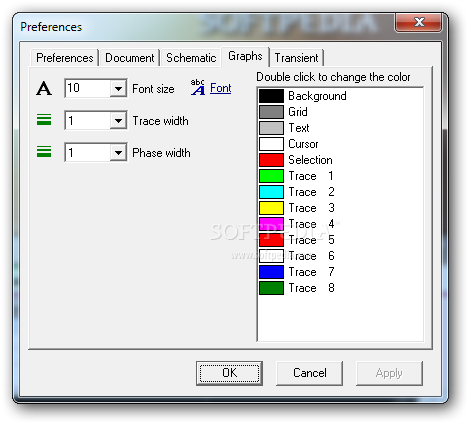Expand the Trace width dropdown arrow

118,121
